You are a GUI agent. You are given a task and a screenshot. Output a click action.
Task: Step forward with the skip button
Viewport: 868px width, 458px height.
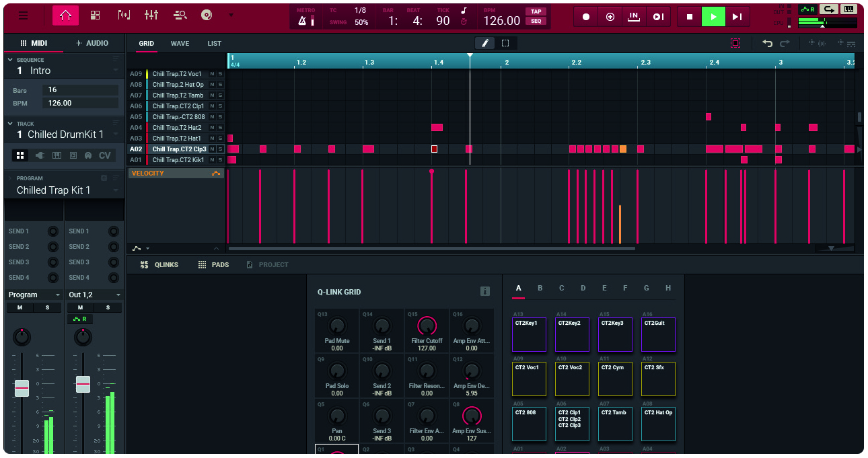(x=737, y=17)
